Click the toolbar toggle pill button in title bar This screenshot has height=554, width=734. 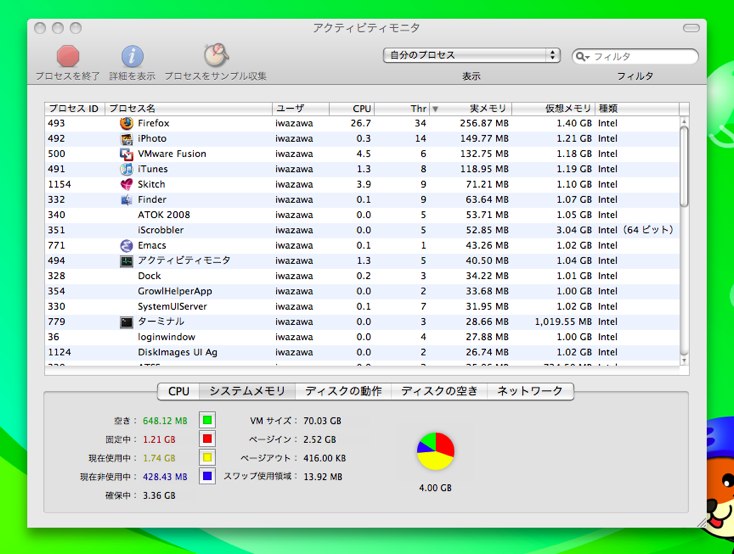[x=691, y=28]
